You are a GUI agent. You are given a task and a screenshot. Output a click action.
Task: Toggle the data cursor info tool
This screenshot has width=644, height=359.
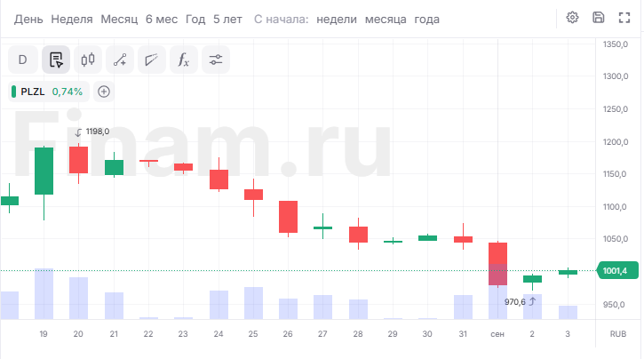(56, 60)
